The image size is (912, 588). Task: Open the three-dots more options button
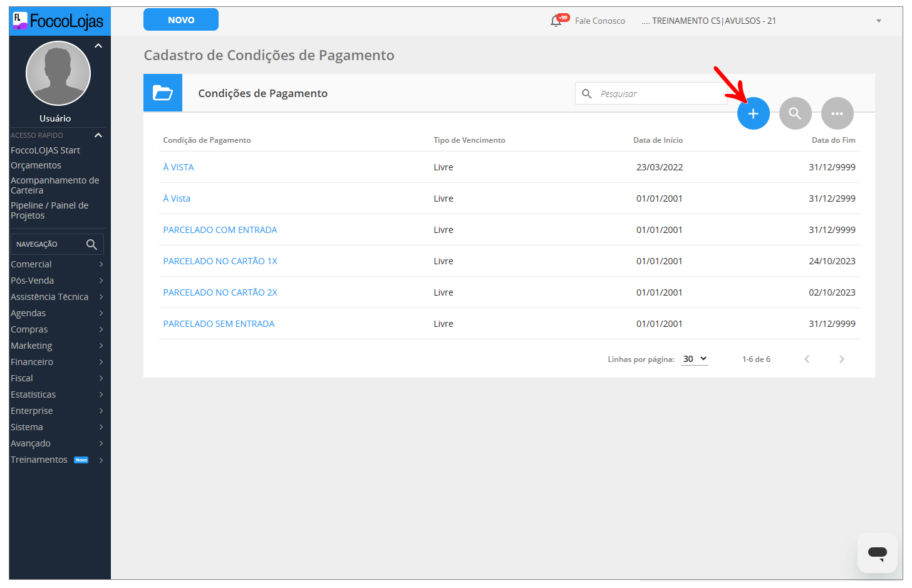pos(837,114)
